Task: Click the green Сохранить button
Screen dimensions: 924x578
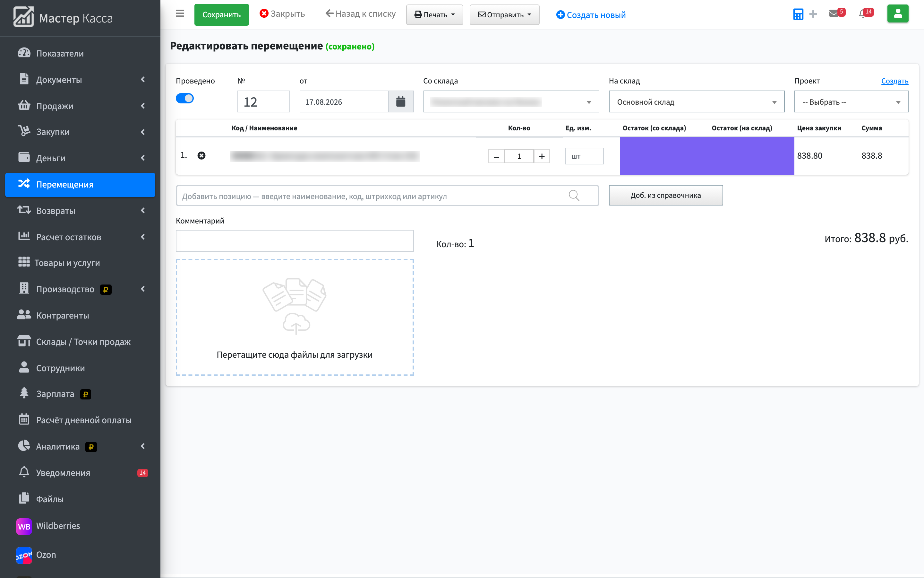Action: pos(221,14)
